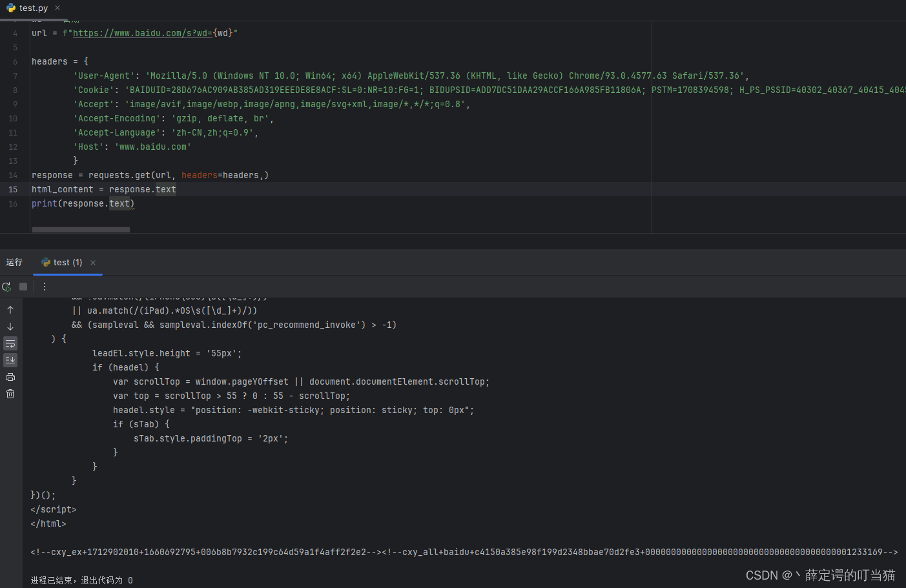906x588 pixels.
Task: Click the 'headel.style' output line
Action: coord(294,410)
